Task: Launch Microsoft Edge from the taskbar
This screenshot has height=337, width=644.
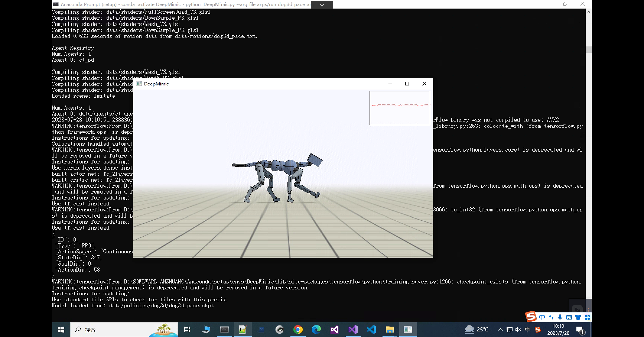Action: pos(317,330)
